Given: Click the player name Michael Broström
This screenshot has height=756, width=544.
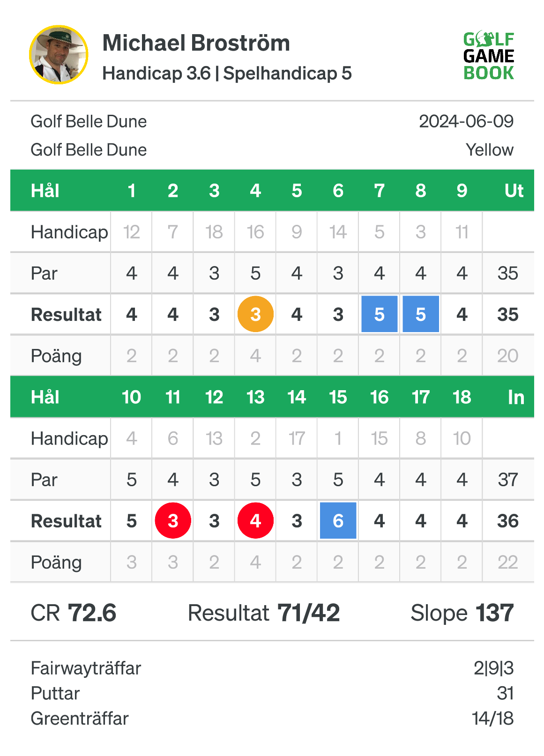Looking at the screenshot, I should (x=196, y=43).
